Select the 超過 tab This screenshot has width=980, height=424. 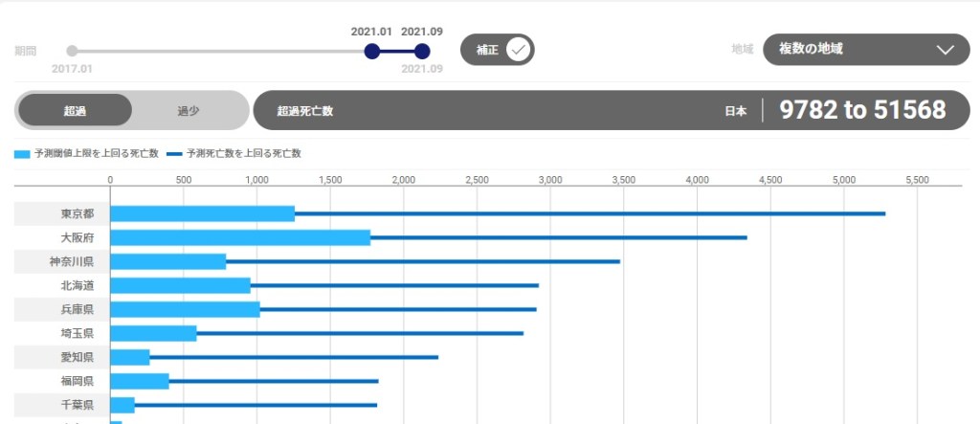click(x=75, y=110)
